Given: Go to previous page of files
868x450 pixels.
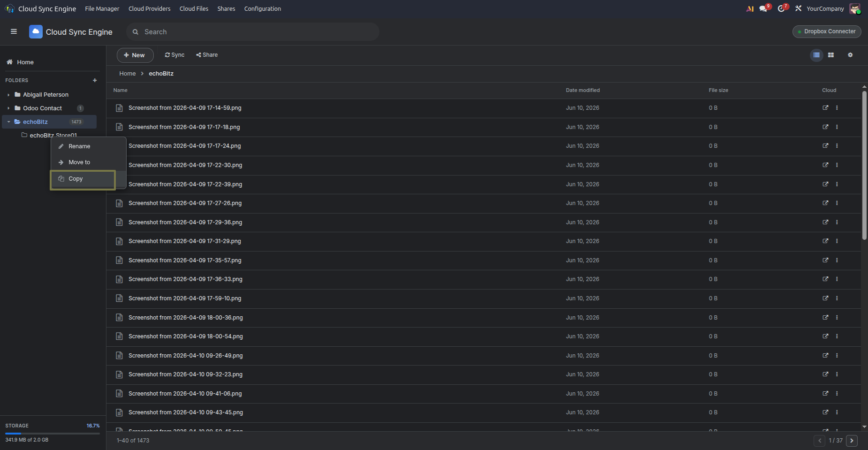Looking at the screenshot, I should click(x=819, y=441).
